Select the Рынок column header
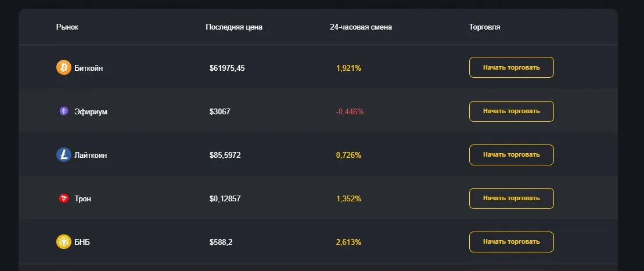 point(67,27)
